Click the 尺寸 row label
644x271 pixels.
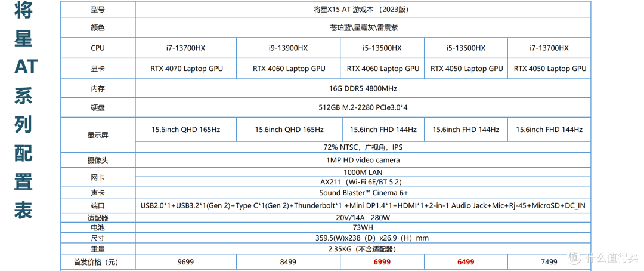click(98, 238)
